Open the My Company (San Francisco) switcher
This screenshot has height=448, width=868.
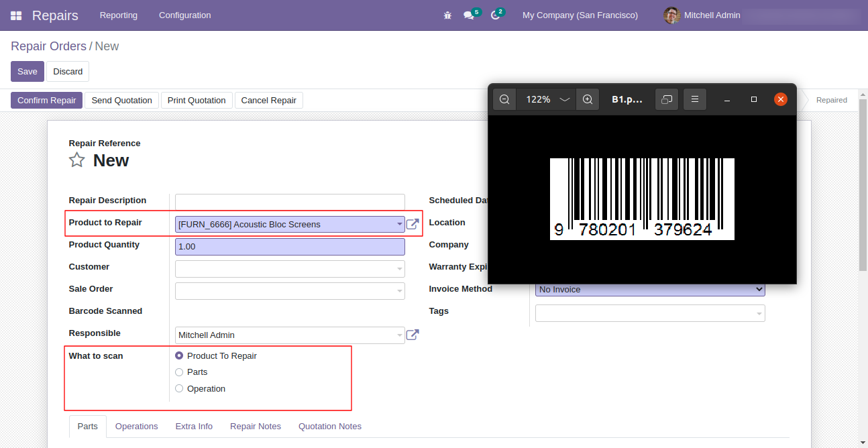click(x=580, y=15)
